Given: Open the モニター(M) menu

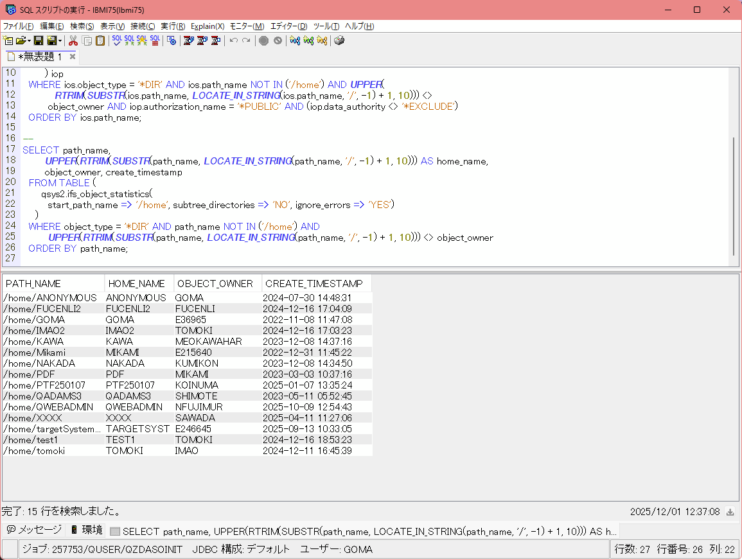Looking at the screenshot, I should pos(247,26).
